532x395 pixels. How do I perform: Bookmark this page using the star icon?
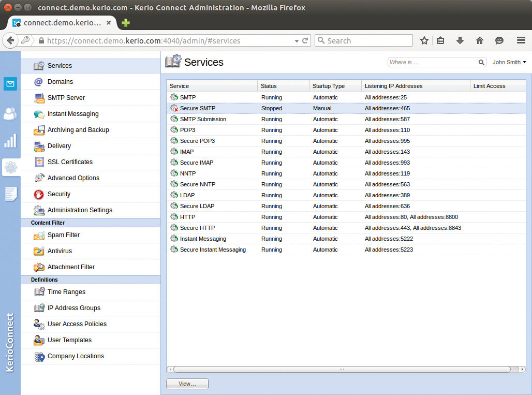pos(424,40)
